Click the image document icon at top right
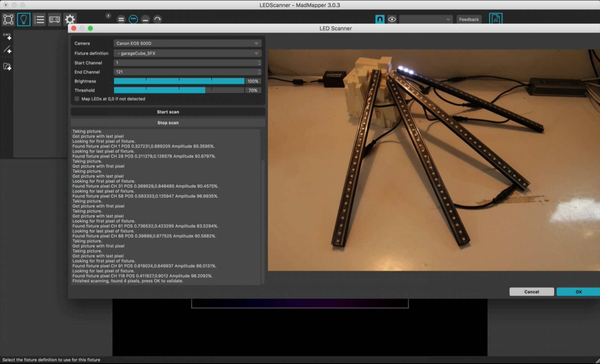The width and height of the screenshot is (600, 364). [496, 19]
